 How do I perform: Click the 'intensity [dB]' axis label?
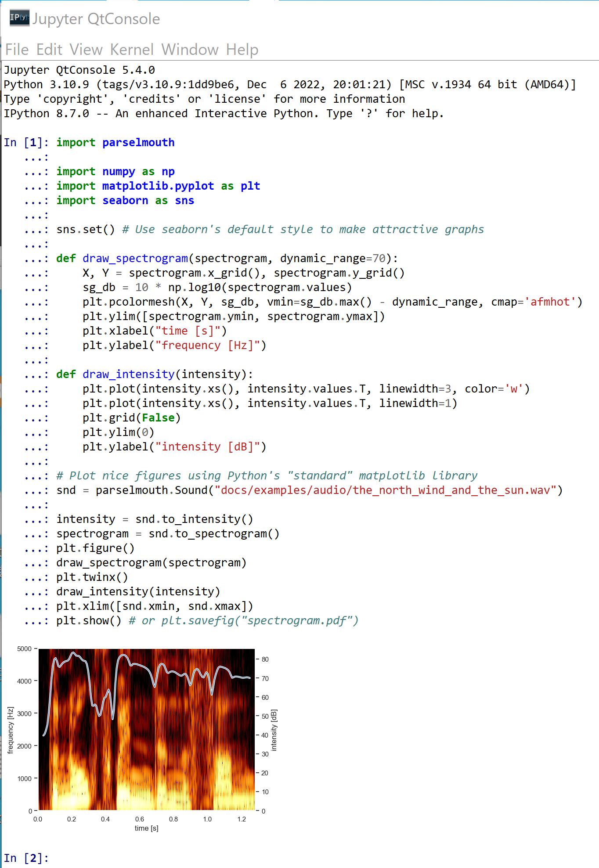point(274,730)
